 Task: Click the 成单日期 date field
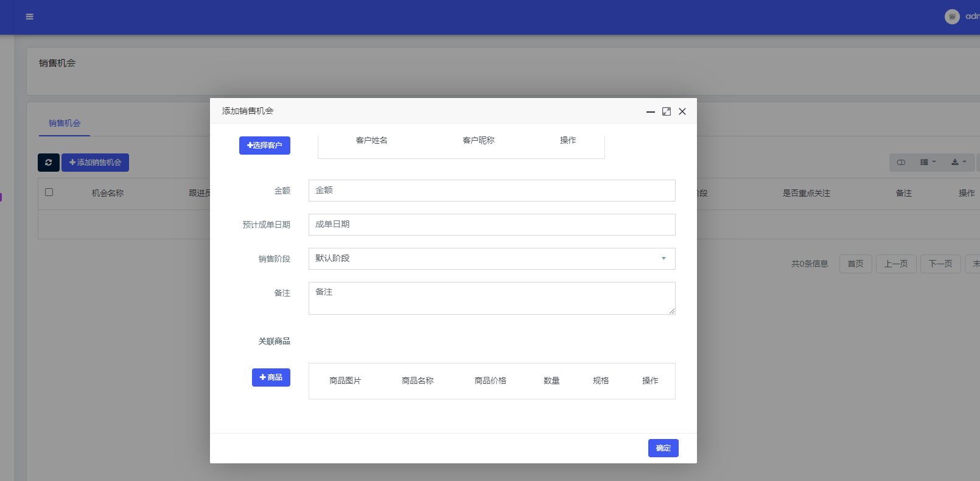[x=492, y=225]
